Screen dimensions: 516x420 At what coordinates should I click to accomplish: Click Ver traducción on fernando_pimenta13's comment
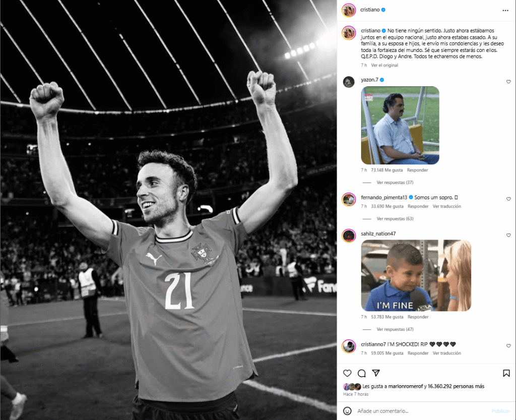(x=446, y=206)
